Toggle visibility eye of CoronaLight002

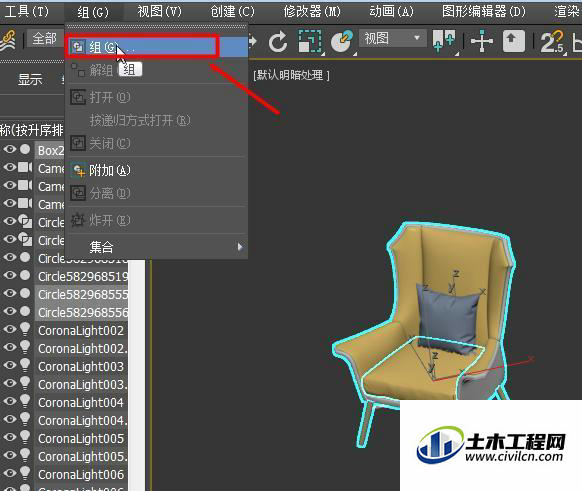pos(10,329)
